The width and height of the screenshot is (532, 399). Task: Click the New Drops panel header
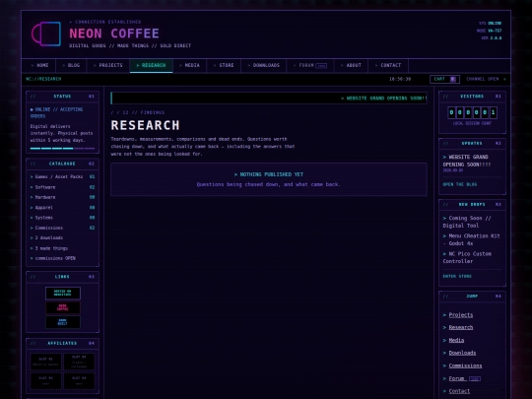click(472, 205)
